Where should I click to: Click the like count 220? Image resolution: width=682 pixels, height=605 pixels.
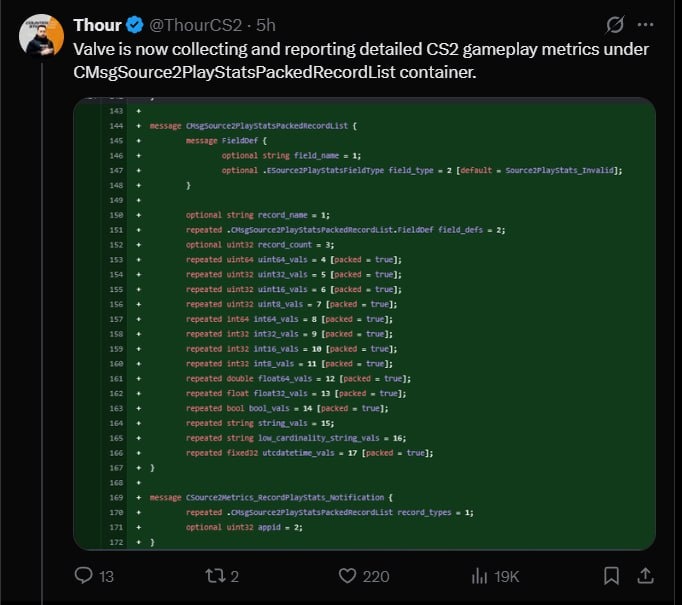[x=376, y=576]
